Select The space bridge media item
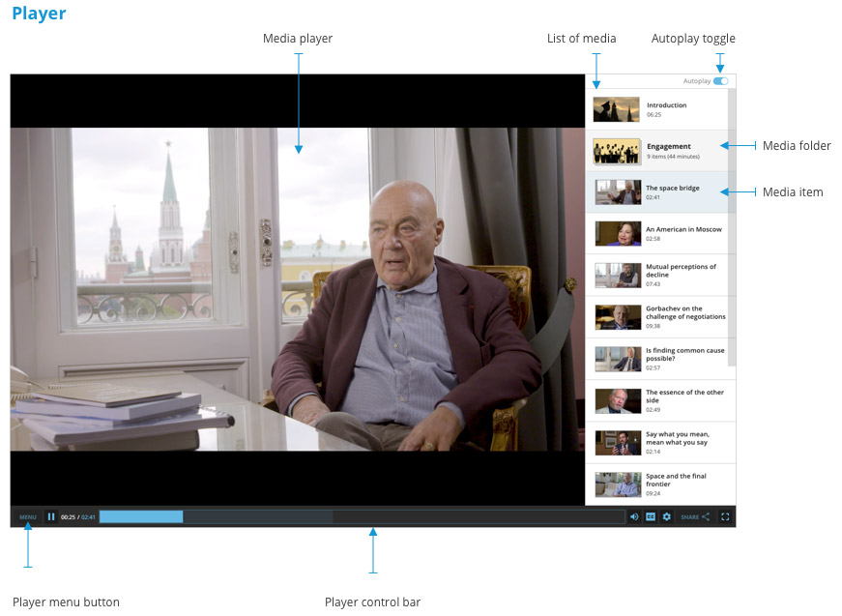Viewport: 842px width, 616px height. (657, 191)
